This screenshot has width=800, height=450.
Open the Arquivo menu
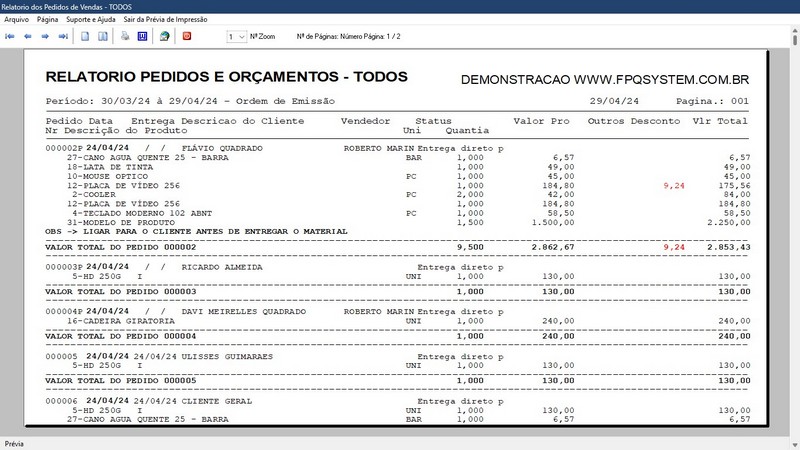[x=16, y=19]
